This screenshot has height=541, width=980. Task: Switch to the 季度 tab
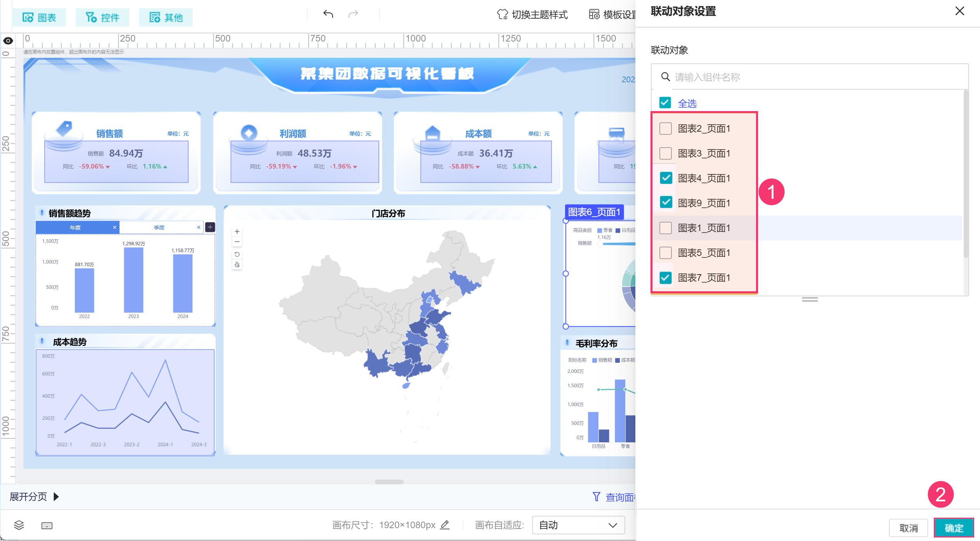click(159, 228)
